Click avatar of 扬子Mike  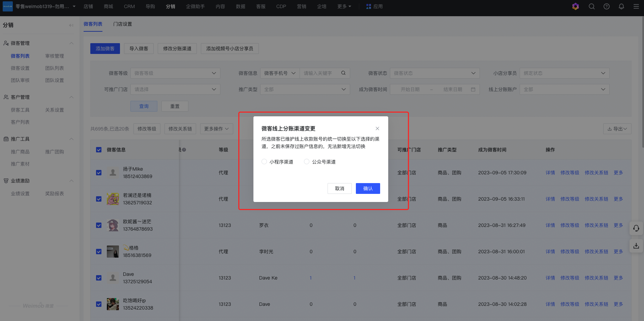113,173
